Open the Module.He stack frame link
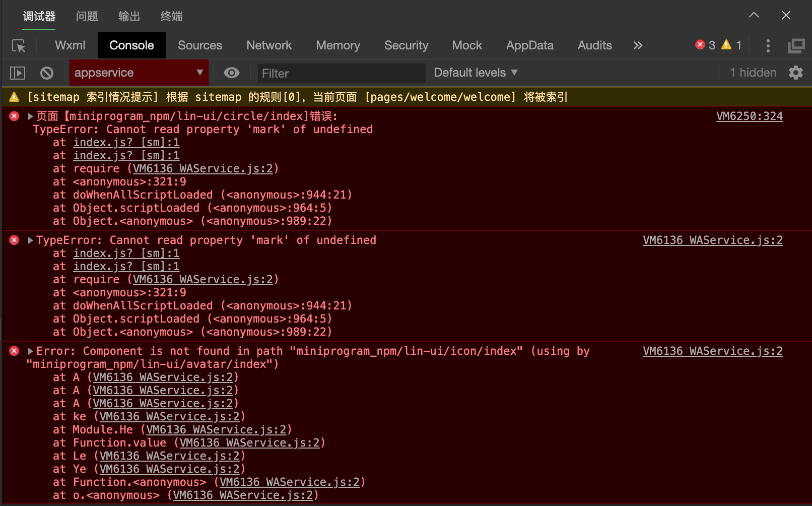 tap(217, 430)
